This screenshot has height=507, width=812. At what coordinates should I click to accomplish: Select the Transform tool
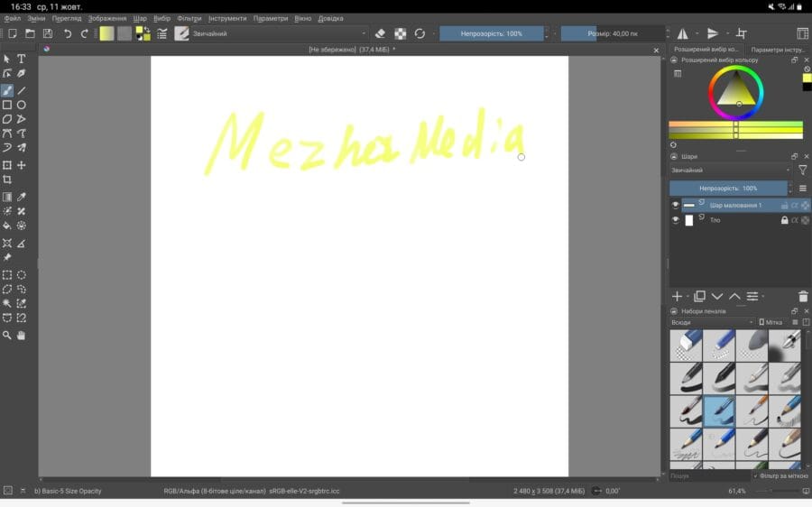point(6,165)
